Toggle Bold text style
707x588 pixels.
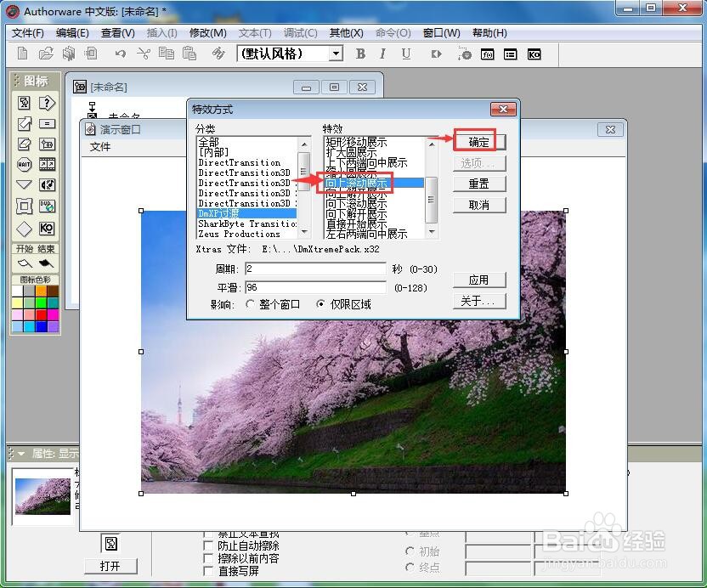coord(360,54)
